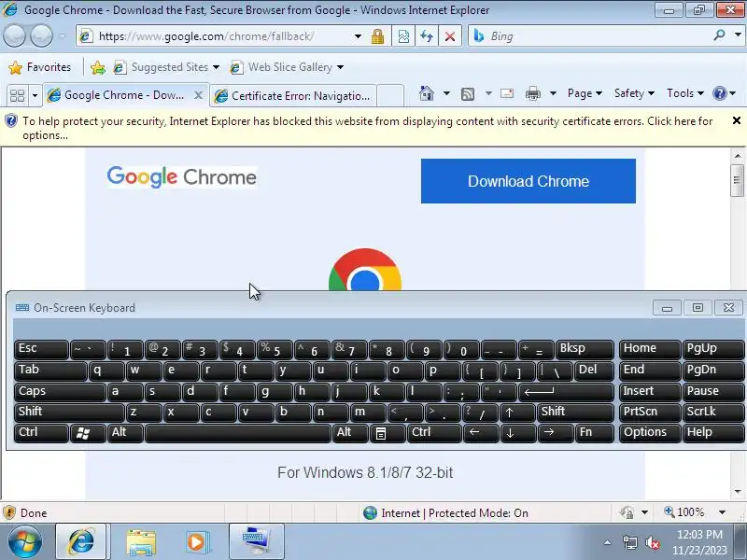Toggle the Caps key on On-Screen Keyboard
The height and width of the screenshot is (560, 747).
[x=60, y=391]
